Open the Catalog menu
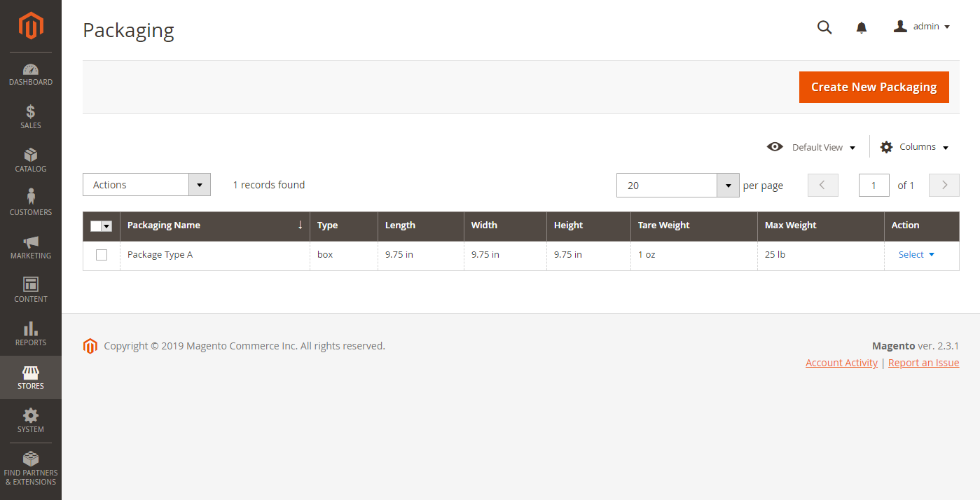This screenshot has width=980, height=500. [31, 161]
